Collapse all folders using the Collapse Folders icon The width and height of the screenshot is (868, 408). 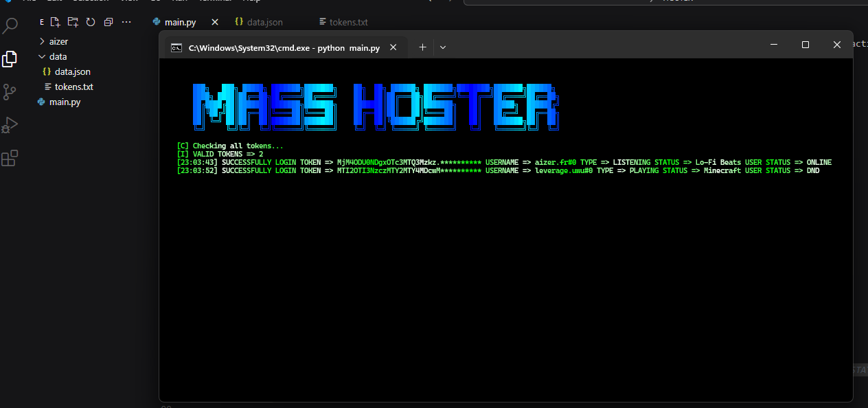pos(108,22)
